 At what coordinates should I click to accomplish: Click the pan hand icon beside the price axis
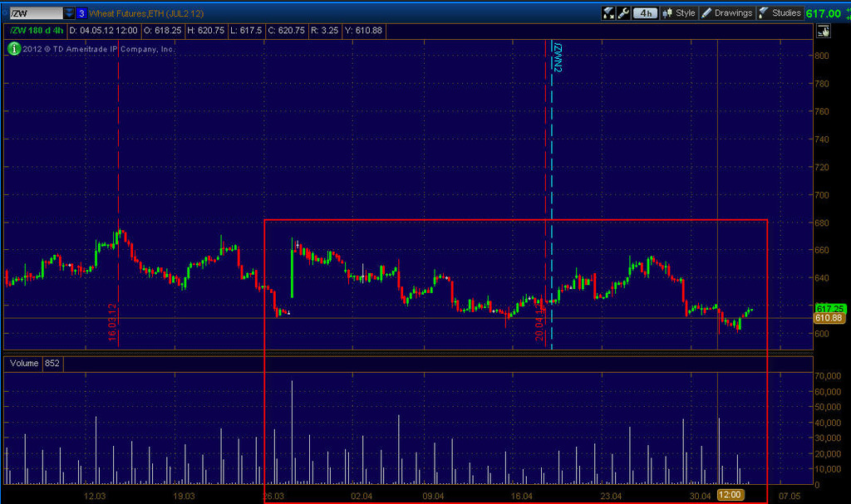(x=824, y=32)
